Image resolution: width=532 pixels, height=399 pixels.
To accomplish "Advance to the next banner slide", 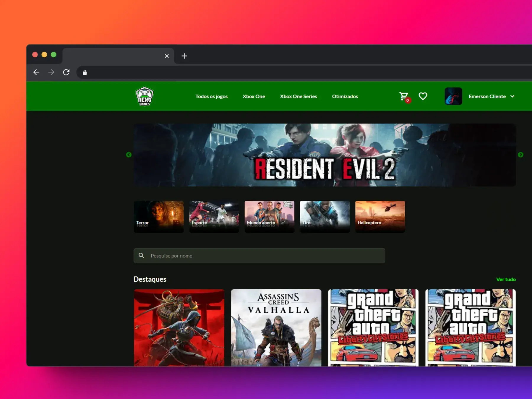I will 520,155.
